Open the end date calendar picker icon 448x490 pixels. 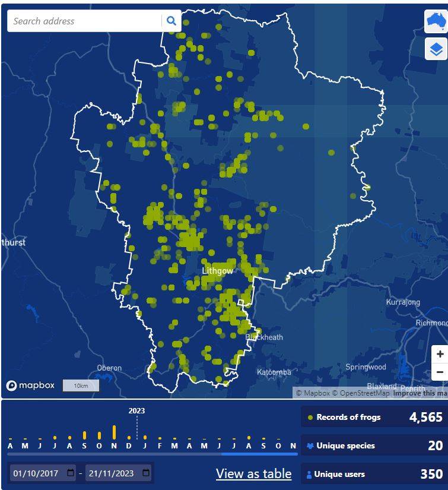point(146,473)
